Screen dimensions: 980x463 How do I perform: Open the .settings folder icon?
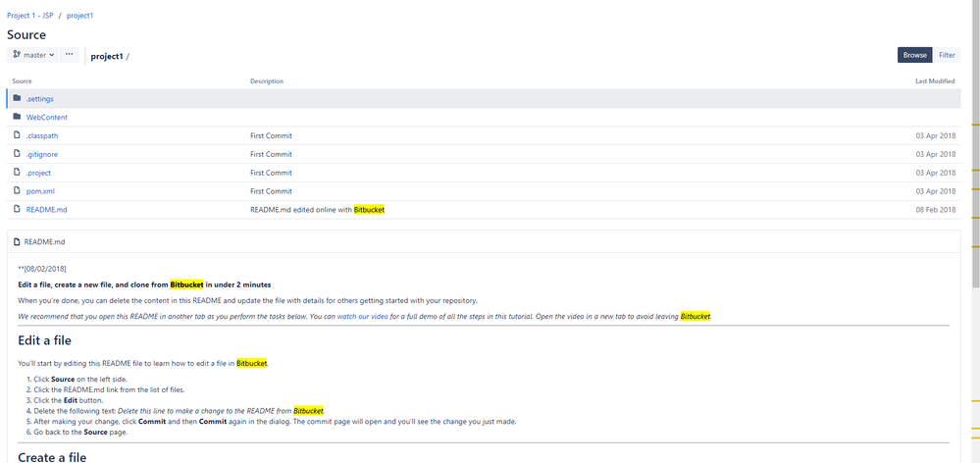(x=17, y=98)
